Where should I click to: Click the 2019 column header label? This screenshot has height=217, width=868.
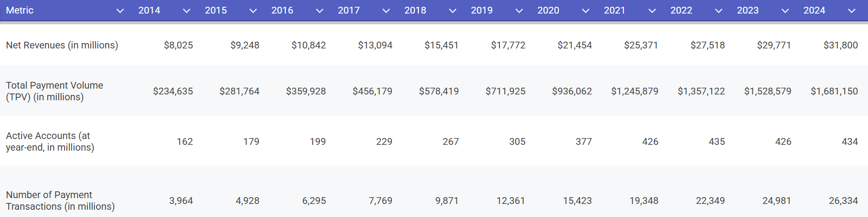pyautogui.click(x=482, y=10)
